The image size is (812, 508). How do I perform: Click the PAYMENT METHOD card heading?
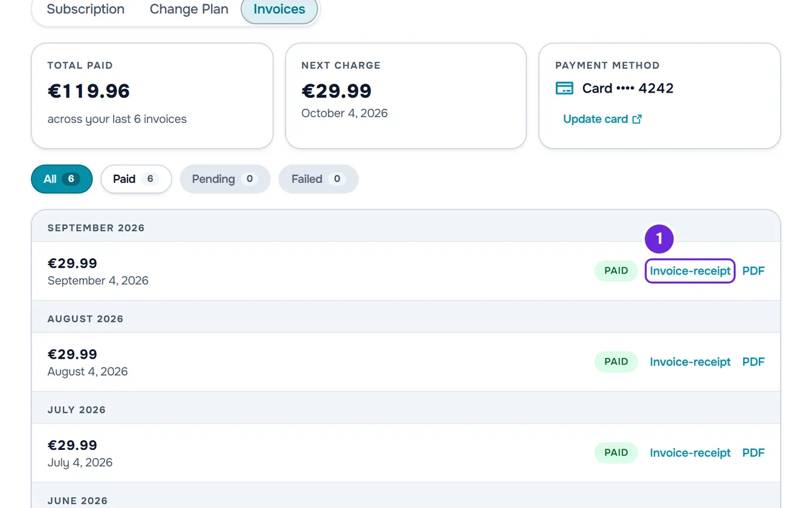(607, 65)
